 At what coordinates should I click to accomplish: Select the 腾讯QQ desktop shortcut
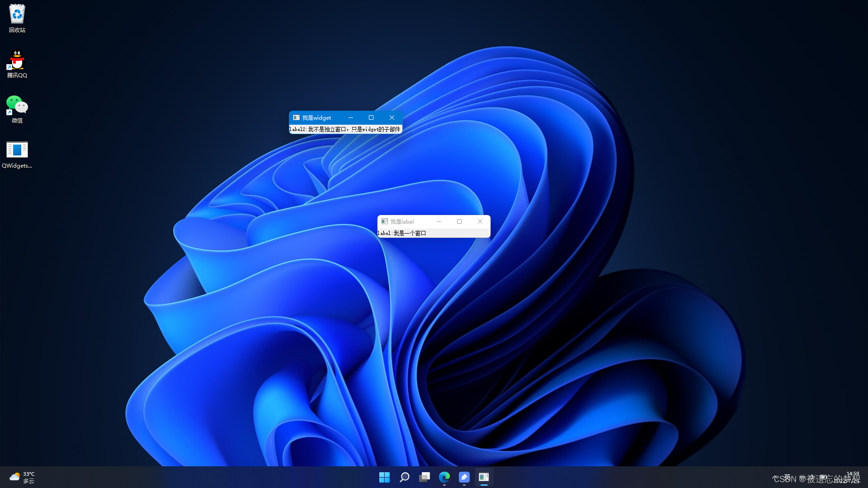point(17,64)
